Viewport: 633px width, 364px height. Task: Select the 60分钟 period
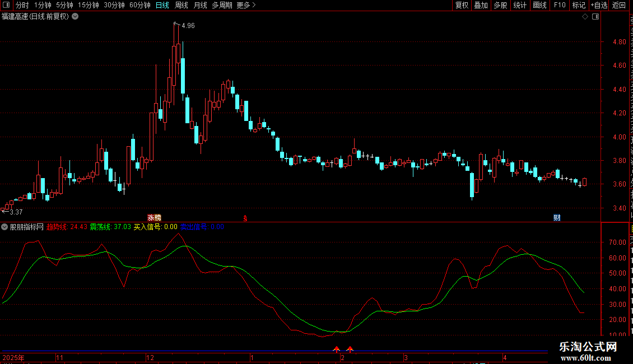pos(140,5)
